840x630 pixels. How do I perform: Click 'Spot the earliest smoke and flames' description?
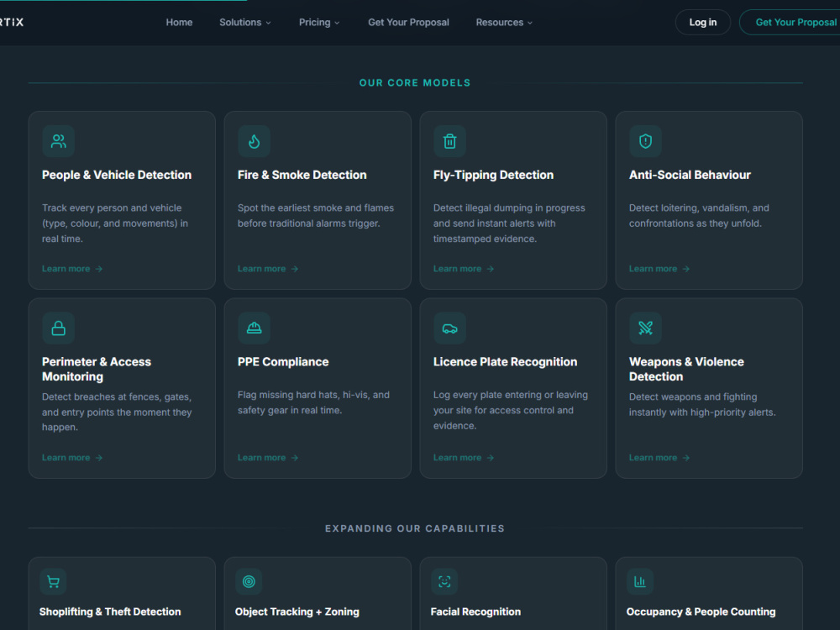pyautogui.click(x=316, y=216)
